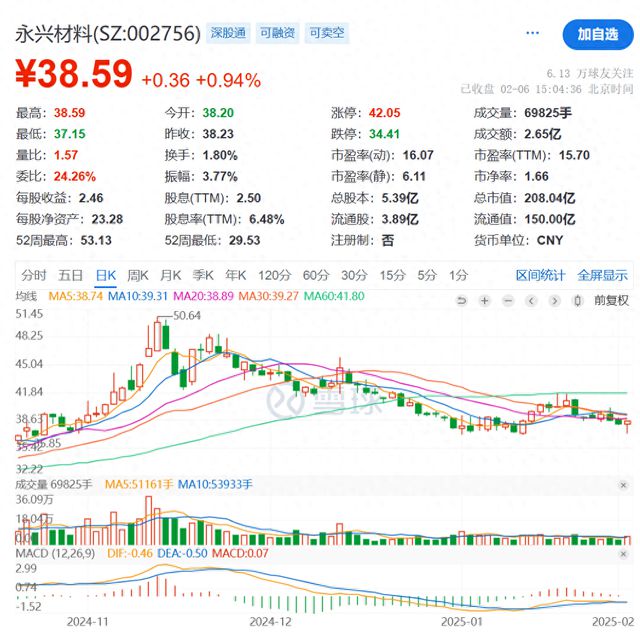Click the 可卖空 tag
The height and width of the screenshot is (636, 640).
327,33
